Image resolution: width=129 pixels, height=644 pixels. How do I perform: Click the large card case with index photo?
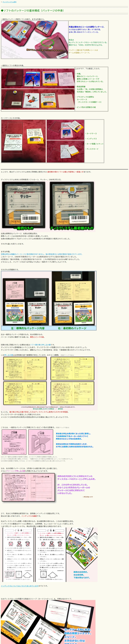pyautogui.click(x=23, y=141)
